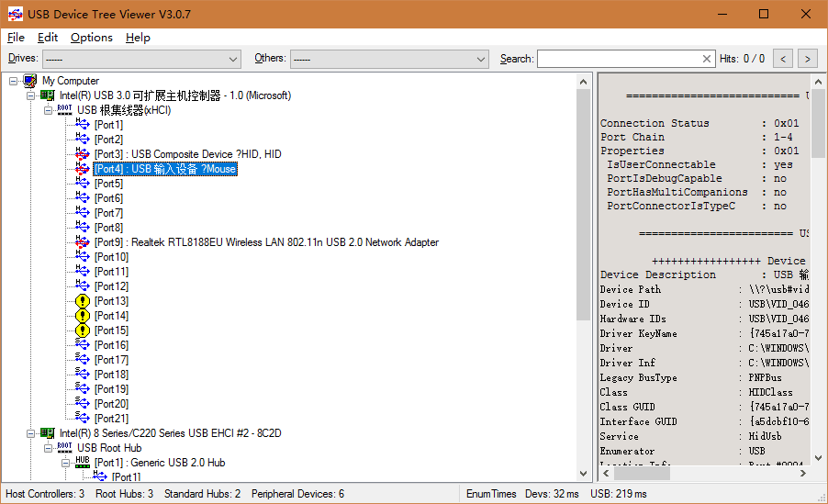Viewport: 828px width, 504px height.
Task: Click the USB Device Tree Viewer title bar icon
Action: coord(16,15)
